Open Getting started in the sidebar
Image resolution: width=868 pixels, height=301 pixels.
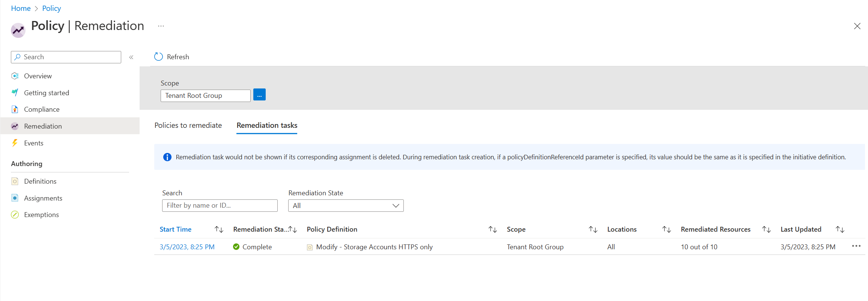(46, 93)
